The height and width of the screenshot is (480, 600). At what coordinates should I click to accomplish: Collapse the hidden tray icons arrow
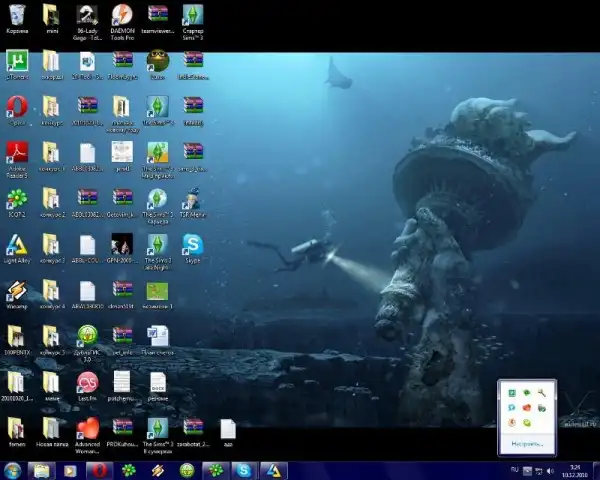(x=528, y=469)
